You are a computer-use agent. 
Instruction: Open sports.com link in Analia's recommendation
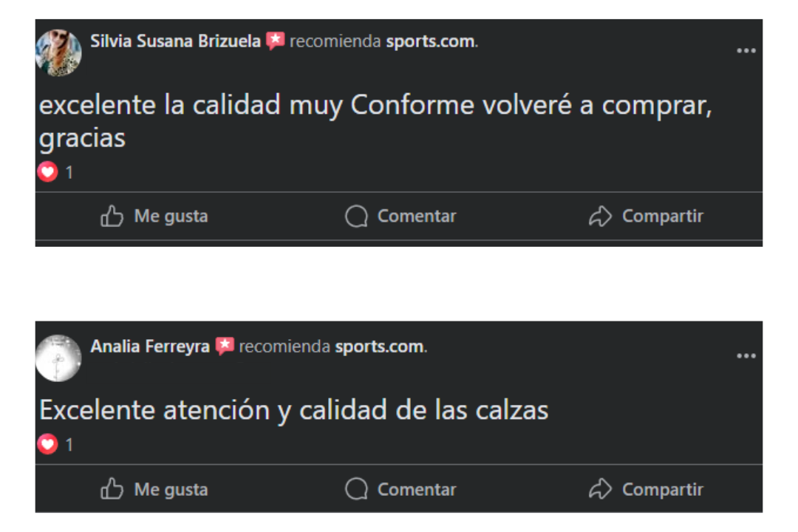(x=380, y=347)
